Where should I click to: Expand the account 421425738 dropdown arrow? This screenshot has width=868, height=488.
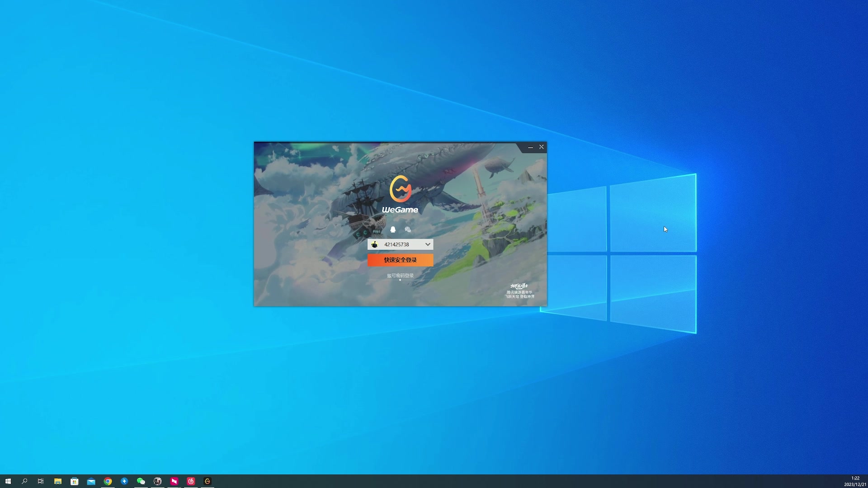coord(427,244)
